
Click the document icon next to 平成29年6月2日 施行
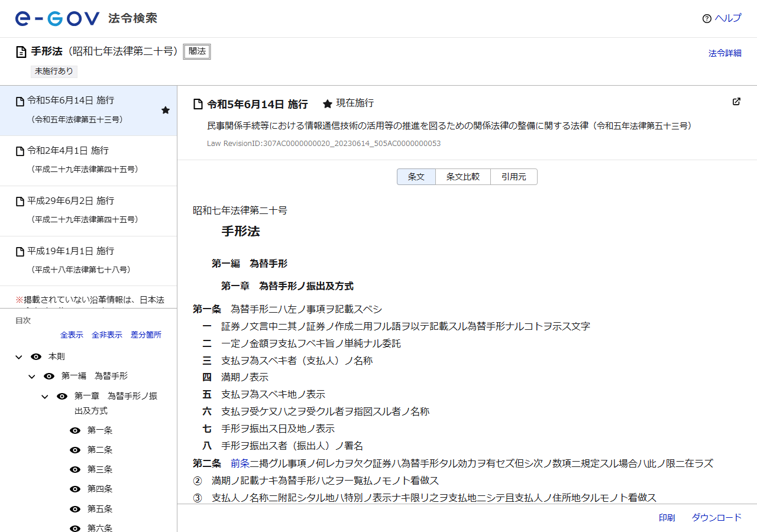(20, 202)
